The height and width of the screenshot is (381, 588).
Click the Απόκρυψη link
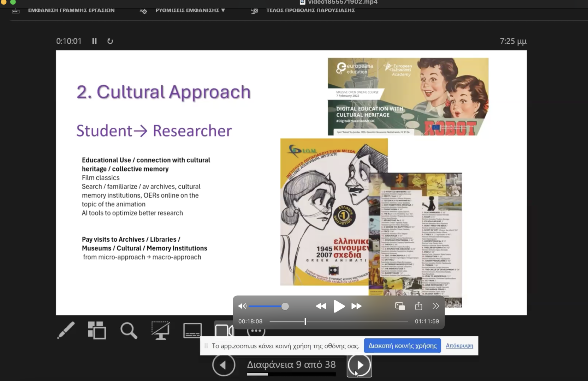coord(459,346)
